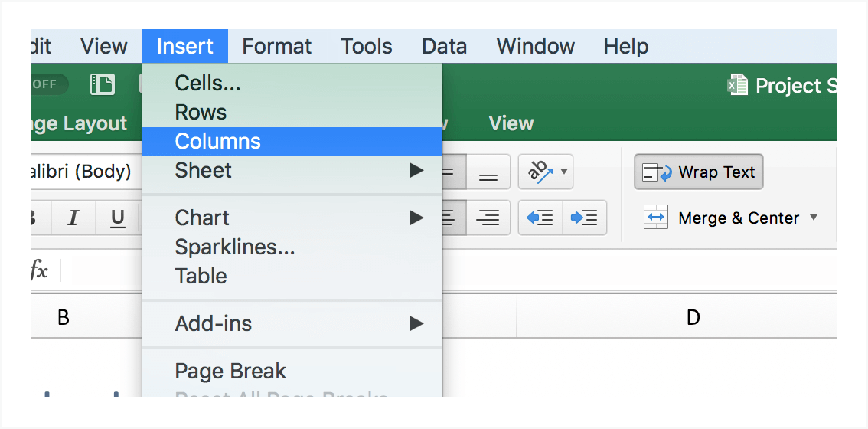Screen dimensions: 868x429
Task: Toggle the Wrap Text button
Action: coord(699,172)
